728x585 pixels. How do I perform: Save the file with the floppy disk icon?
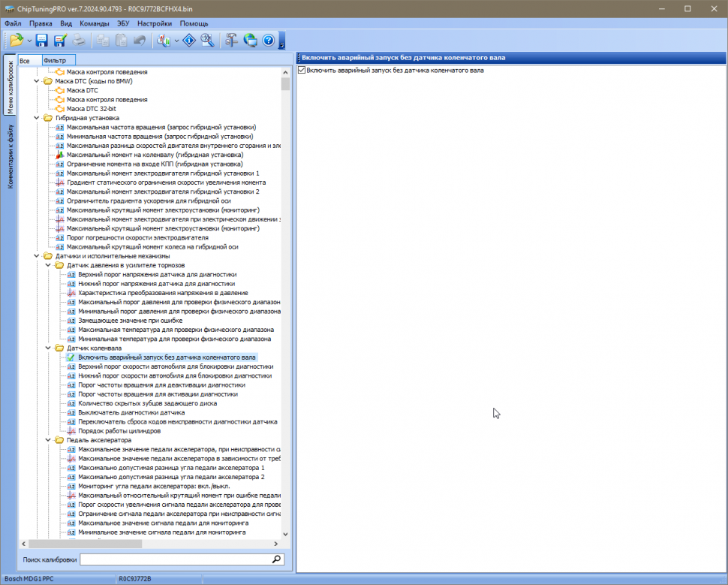[41, 41]
